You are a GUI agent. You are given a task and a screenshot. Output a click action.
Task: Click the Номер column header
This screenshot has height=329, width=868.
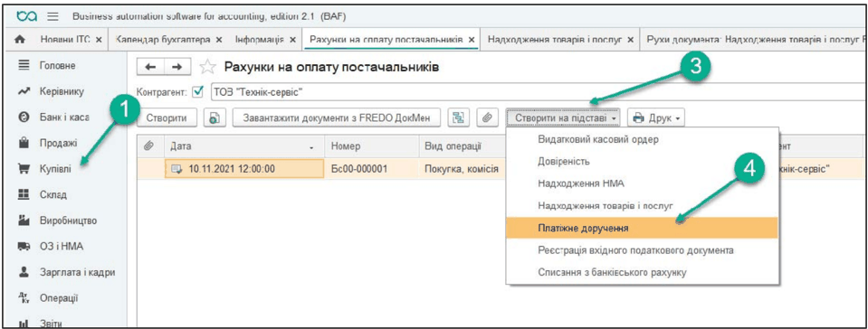371,146
